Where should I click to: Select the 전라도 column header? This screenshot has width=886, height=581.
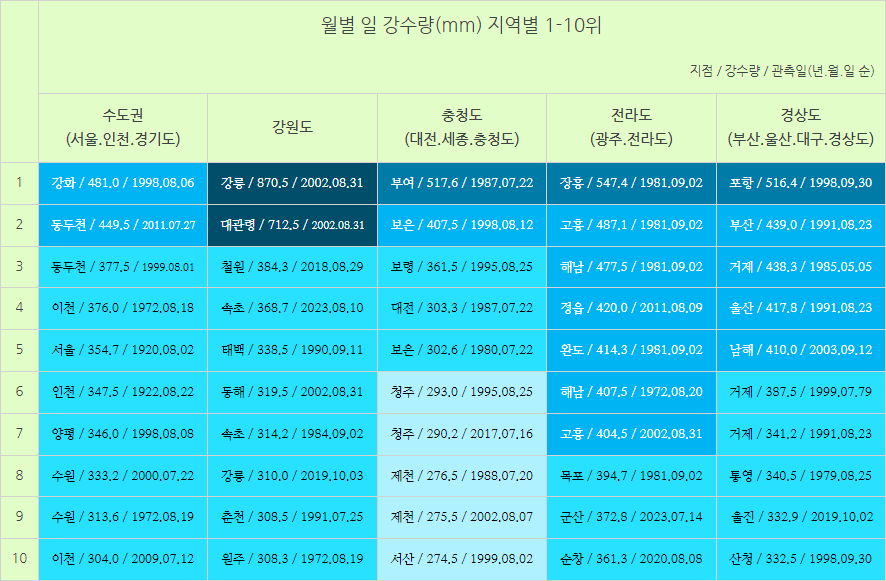(631, 127)
